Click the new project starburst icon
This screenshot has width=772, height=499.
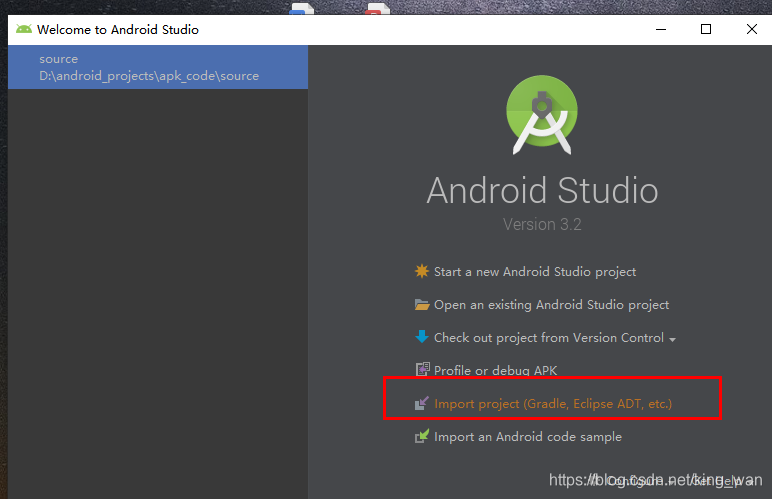tap(421, 271)
